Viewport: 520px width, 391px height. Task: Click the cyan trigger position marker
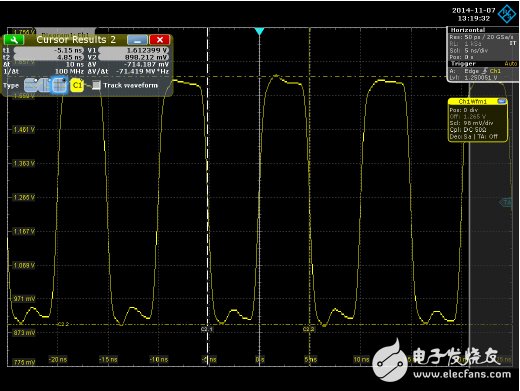(259, 32)
